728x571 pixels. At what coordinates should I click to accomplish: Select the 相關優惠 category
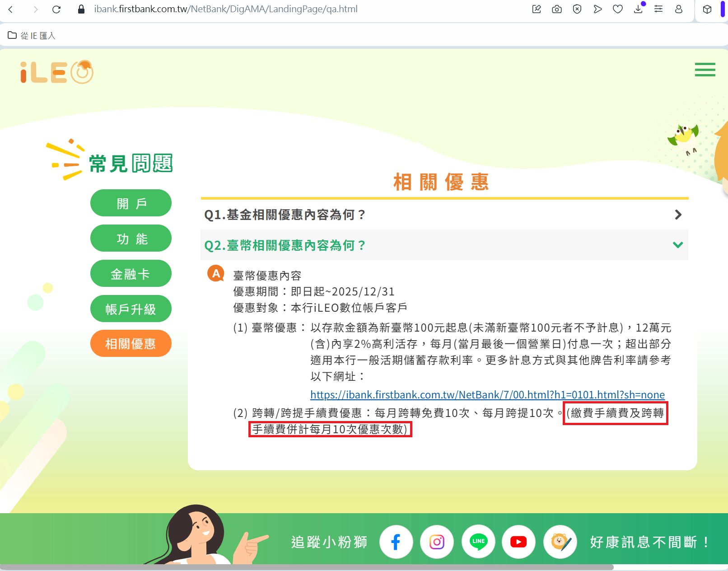pyautogui.click(x=131, y=344)
